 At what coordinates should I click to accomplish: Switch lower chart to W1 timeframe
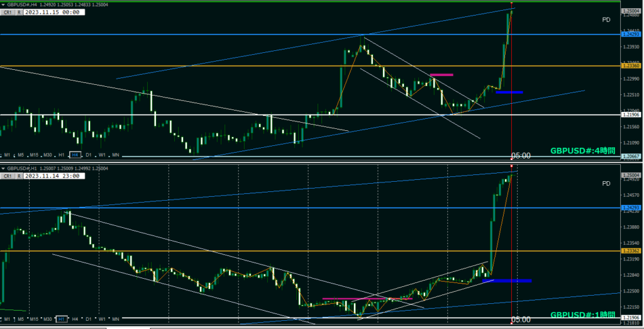coord(102,319)
